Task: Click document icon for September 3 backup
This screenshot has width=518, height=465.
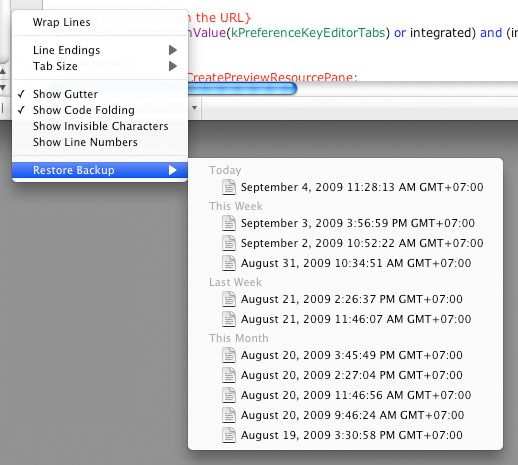Action: (x=229, y=223)
